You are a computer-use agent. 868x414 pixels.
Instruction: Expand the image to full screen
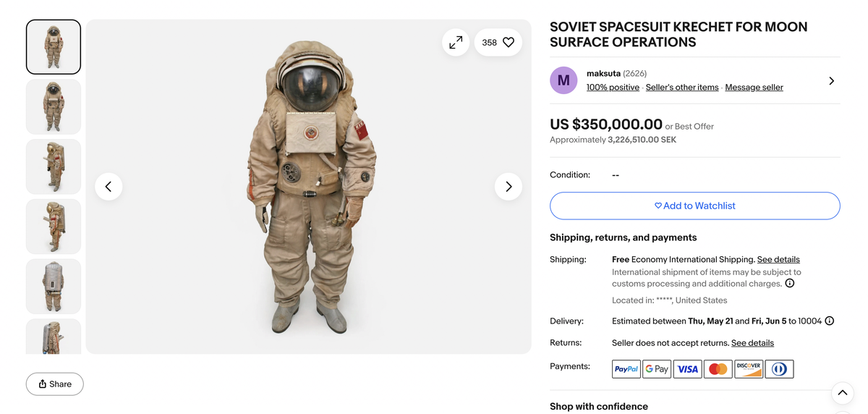click(456, 43)
